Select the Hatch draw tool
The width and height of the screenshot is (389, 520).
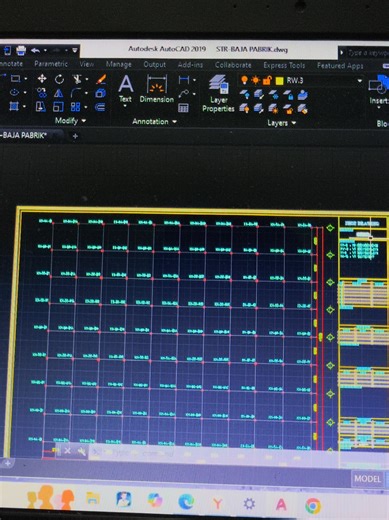14,106
